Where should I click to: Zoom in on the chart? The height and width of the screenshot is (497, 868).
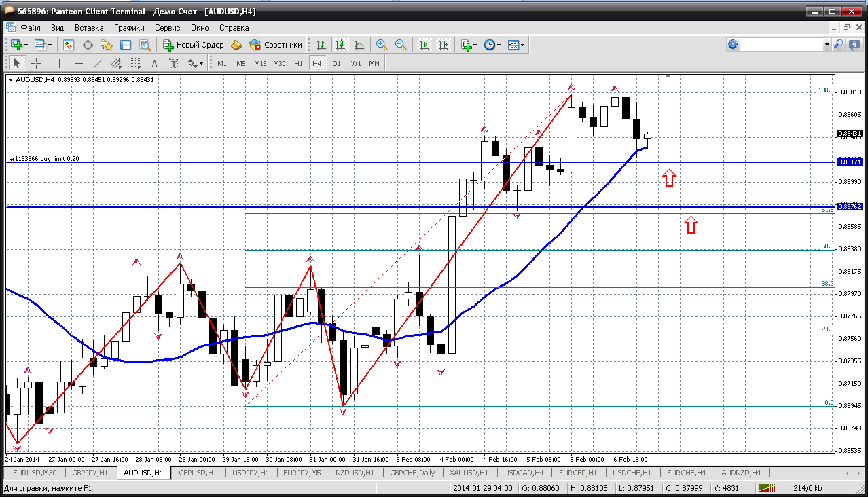382,45
